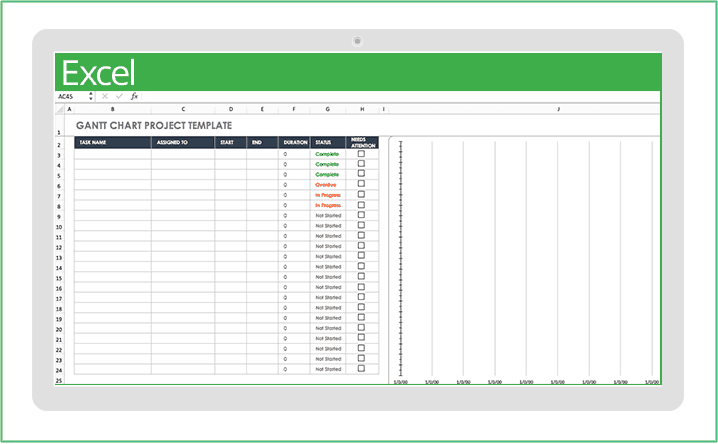Screen dimensions: 718x444
Task: Tick the Needs Attention checkbox in row 6
Action: 362,185
